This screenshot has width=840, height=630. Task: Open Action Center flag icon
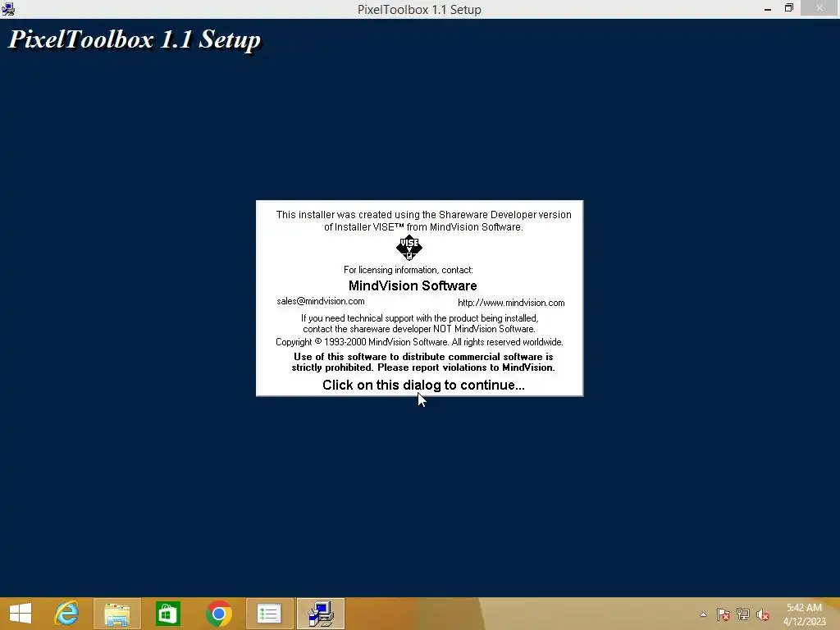tap(724, 614)
